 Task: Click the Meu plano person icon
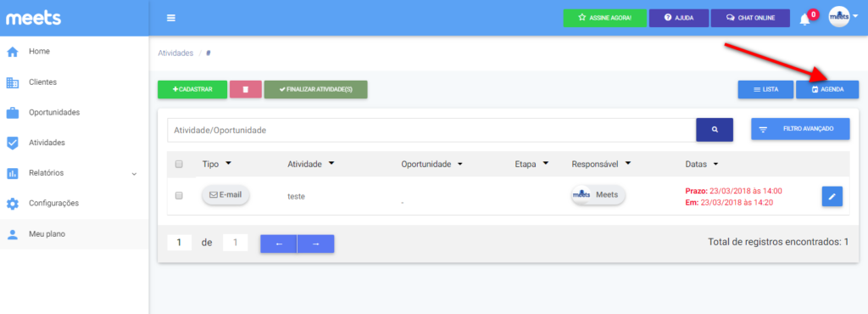(x=12, y=234)
